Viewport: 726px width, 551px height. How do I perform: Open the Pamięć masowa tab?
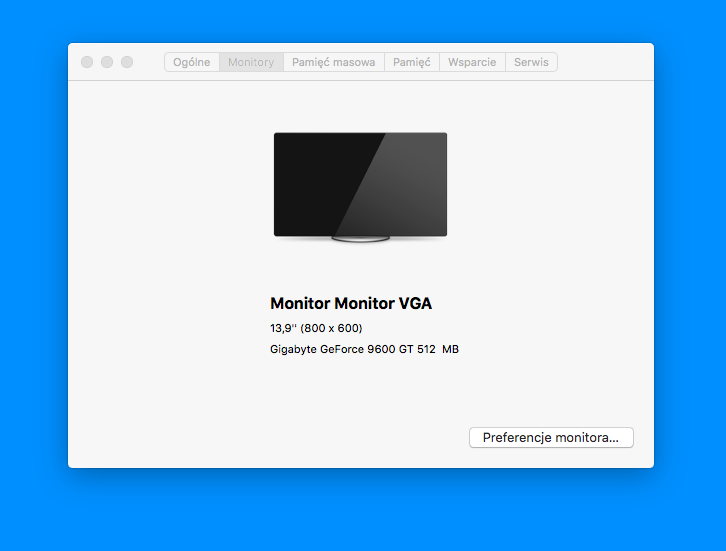tap(333, 62)
